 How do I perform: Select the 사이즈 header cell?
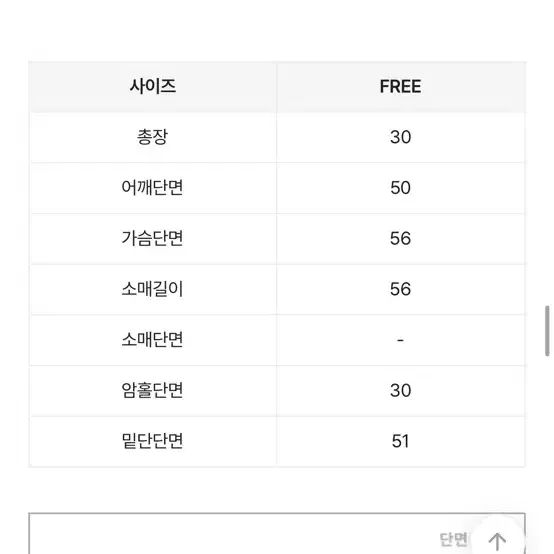point(153,87)
